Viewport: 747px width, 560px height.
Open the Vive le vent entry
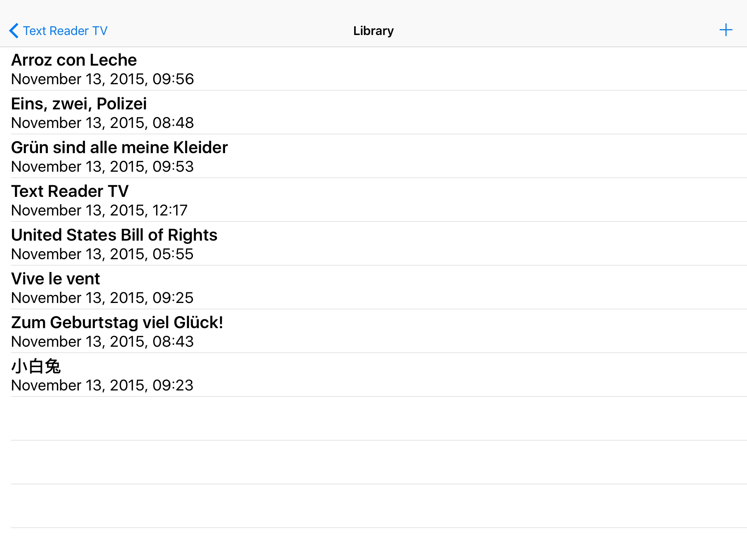tap(55, 279)
